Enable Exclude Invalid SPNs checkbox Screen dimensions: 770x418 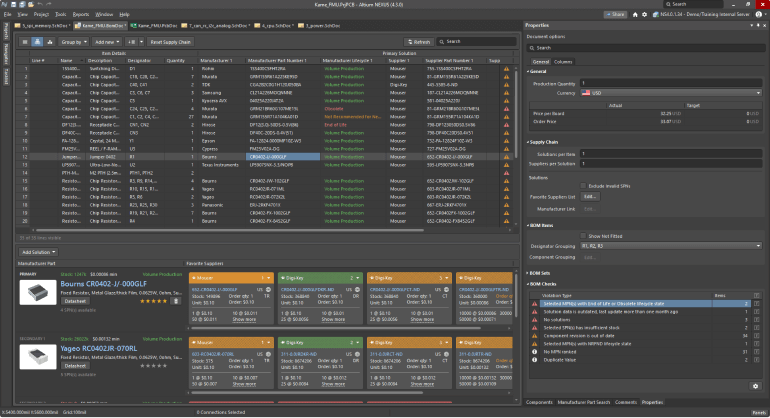585,187
